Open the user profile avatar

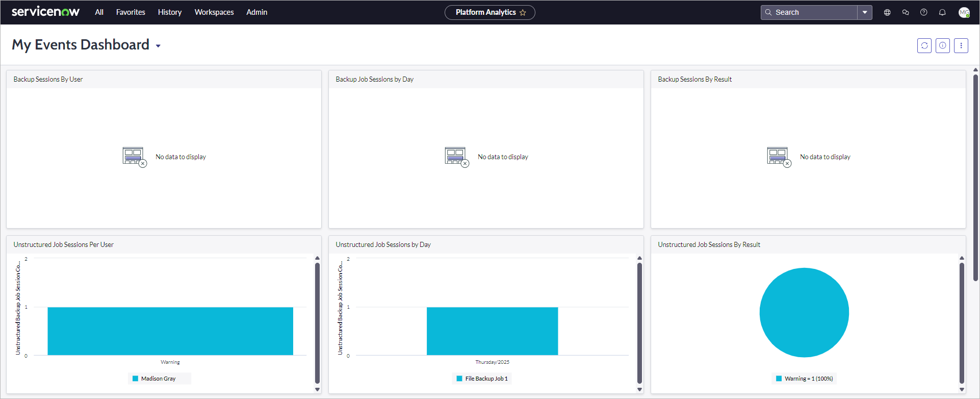[x=964, y=12]
